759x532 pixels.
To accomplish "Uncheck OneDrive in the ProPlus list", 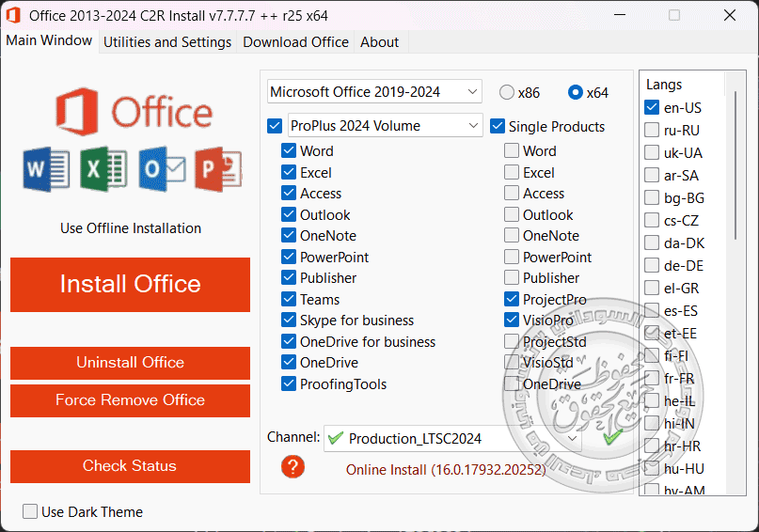I will coord(289,362).
